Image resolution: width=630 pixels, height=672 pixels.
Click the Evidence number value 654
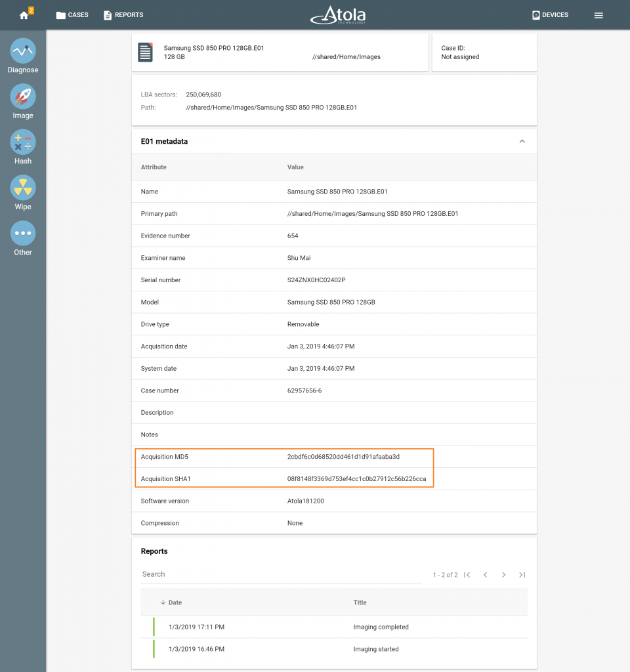point(293,236)
